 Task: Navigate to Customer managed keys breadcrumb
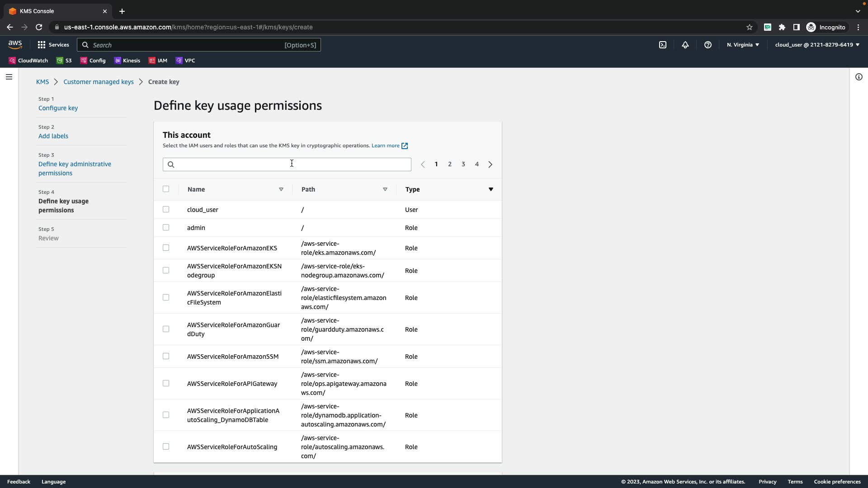[x=98, y=82]
